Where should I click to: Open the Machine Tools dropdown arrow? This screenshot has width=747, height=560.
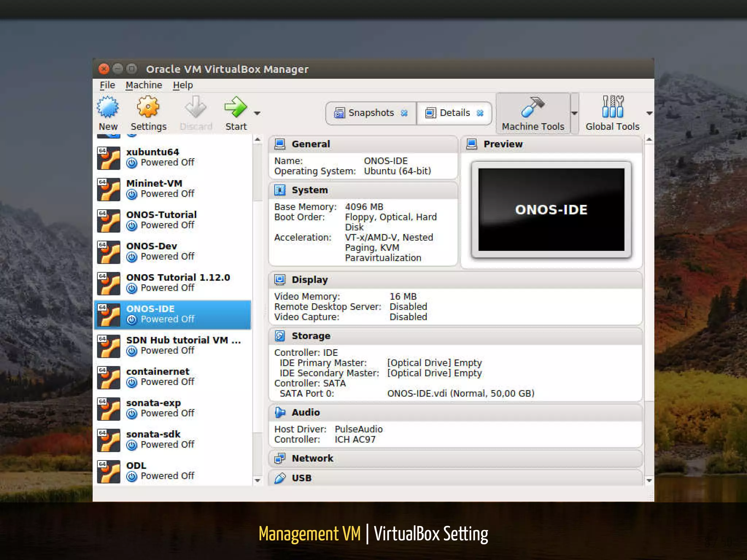[574, 113]
